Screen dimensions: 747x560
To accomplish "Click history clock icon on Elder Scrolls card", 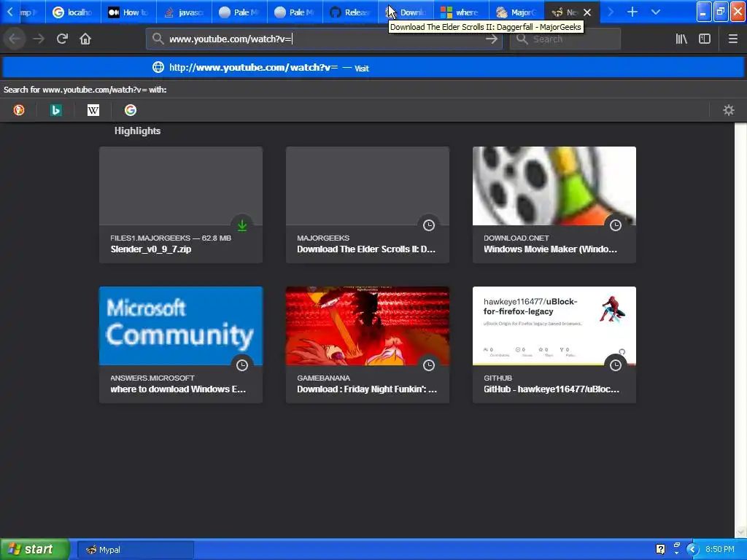I will 429,225.
